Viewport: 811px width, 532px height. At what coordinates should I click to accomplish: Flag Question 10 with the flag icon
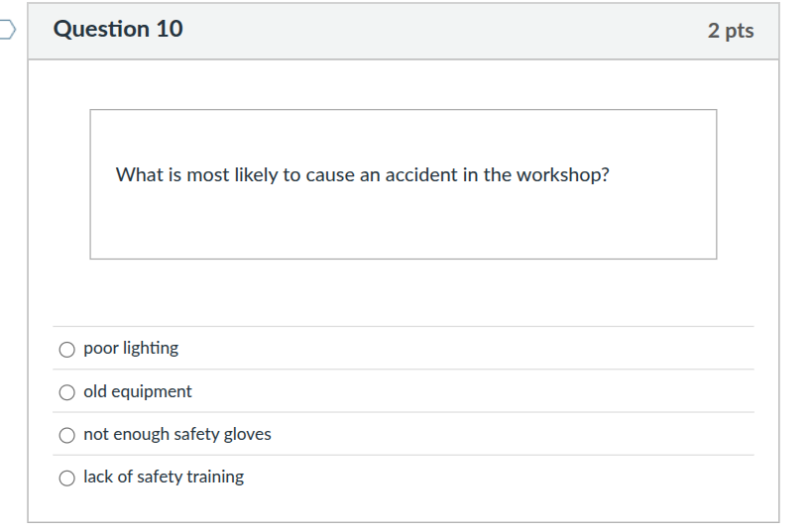(x=6, y=31)
